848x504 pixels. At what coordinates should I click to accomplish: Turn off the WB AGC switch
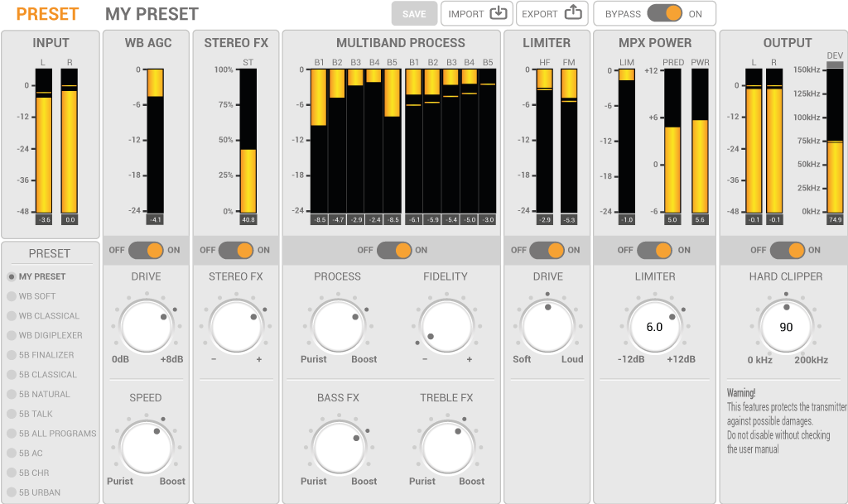(x=145, y=250)
